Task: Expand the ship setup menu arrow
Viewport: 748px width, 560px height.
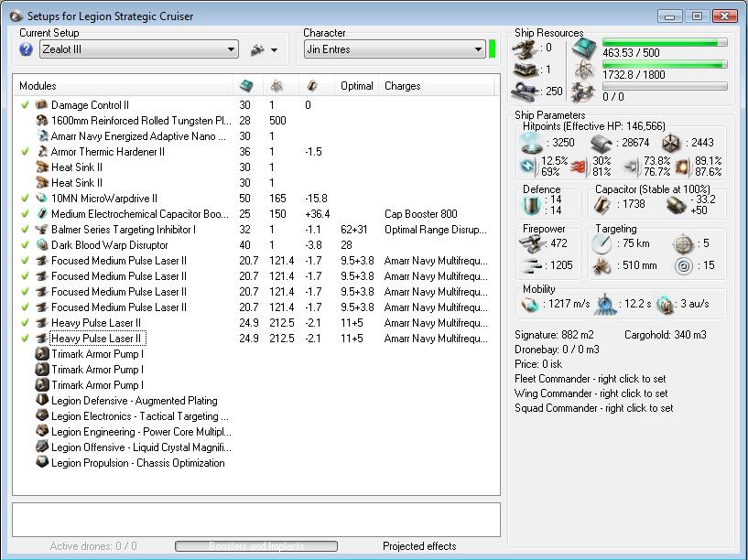Action: pyautogui.click(x=274, y=50)
